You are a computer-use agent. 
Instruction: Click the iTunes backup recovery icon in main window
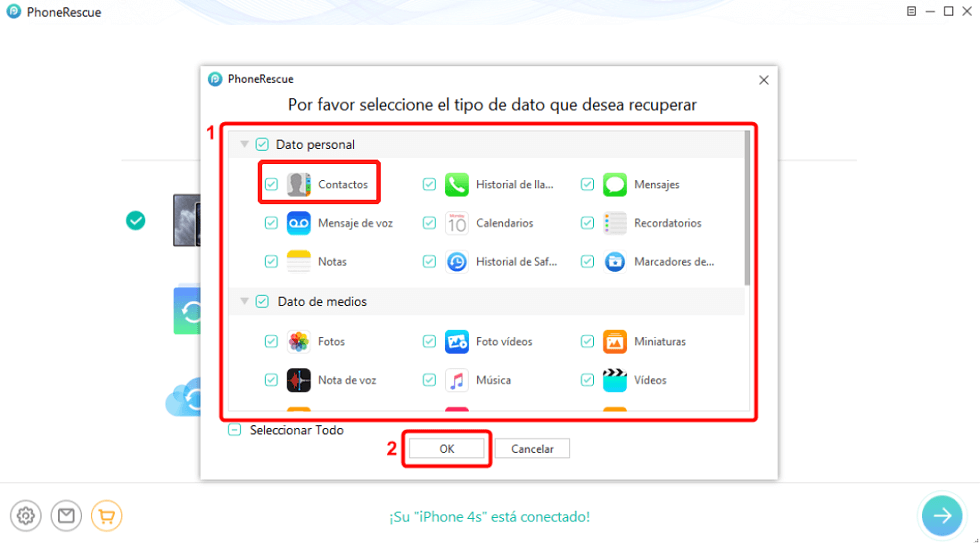click(187, 310)
